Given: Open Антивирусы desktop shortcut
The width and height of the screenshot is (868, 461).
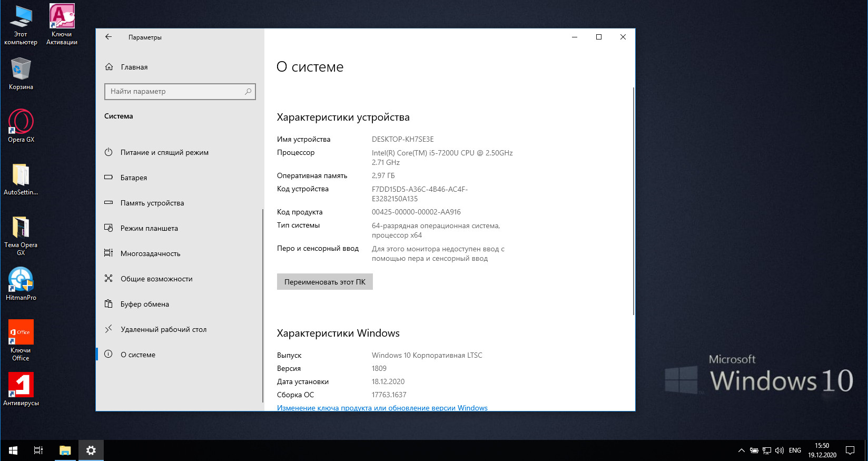Looking at the screenshot, I should (x=21, y=389).
